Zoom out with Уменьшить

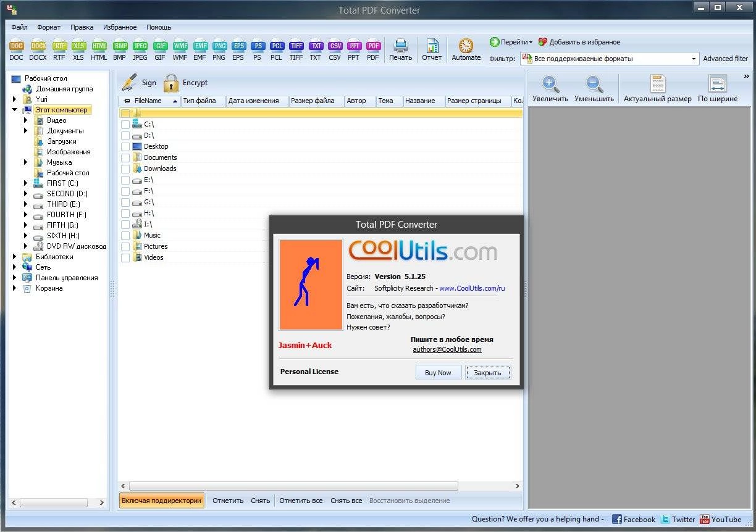click(594, 88)
